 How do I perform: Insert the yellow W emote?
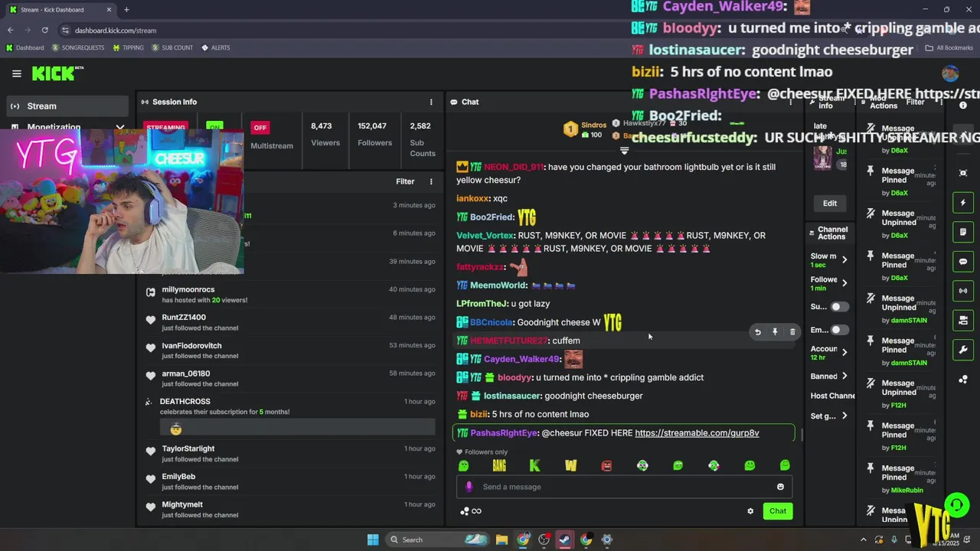[570, 465]
